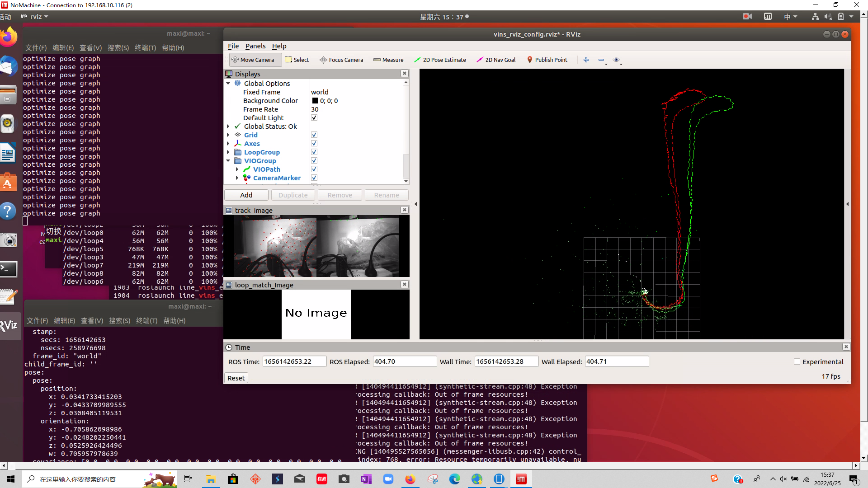Toggle the Grid display checkbox
Screen dimensions: 868x488
(x=314, y=135)
